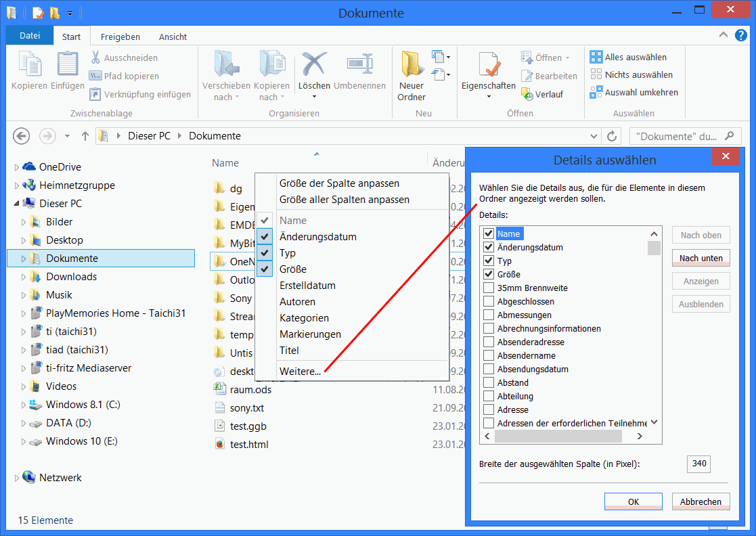Click the Umbenennen icon
The width and height of the screenshot is (756, 536).
[x=359, y=64]
